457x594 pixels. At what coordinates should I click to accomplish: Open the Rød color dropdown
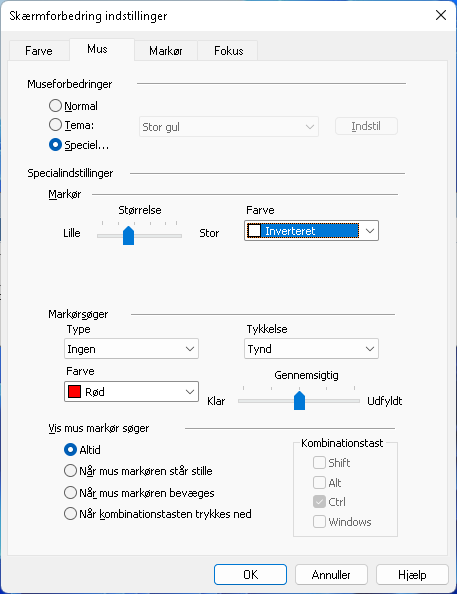tap(131, 391)
